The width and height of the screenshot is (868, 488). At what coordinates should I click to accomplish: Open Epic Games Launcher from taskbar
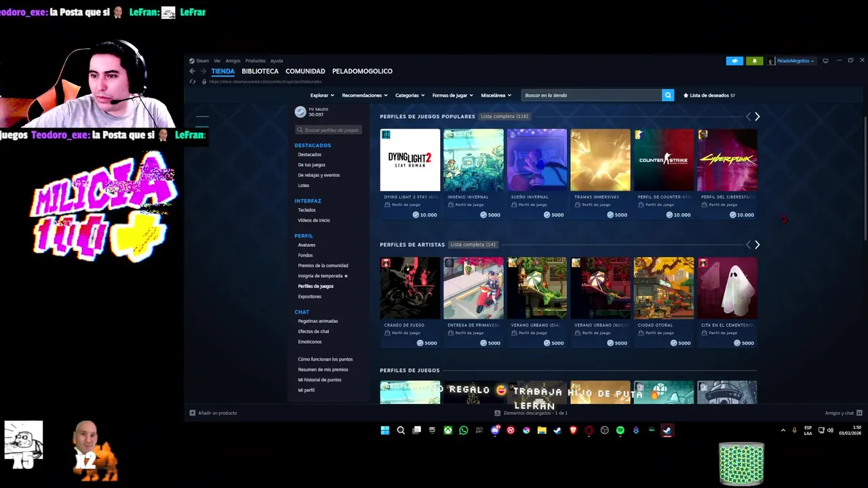pyautogui.click(x=432, y=430)
